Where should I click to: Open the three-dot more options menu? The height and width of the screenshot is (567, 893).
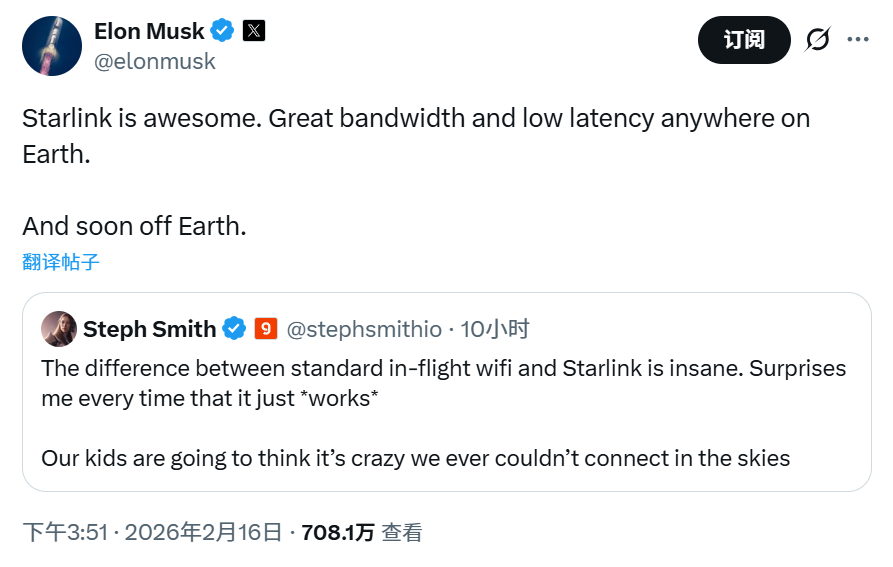[858, 40]
